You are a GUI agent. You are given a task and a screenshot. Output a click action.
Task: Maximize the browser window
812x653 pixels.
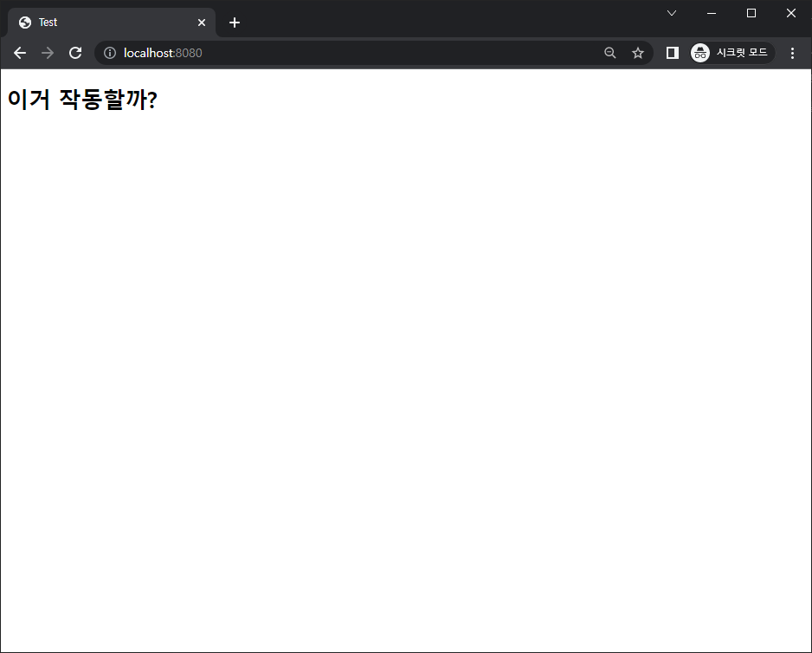coord(751,13)
